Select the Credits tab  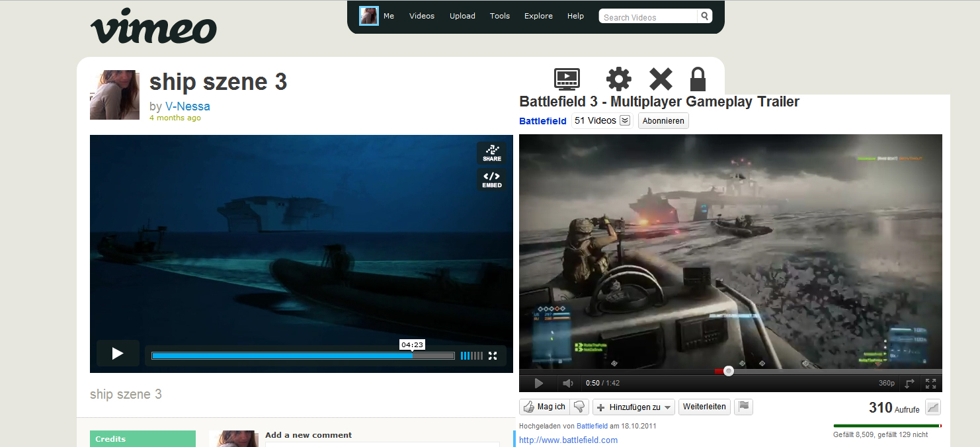pos(143,438)
